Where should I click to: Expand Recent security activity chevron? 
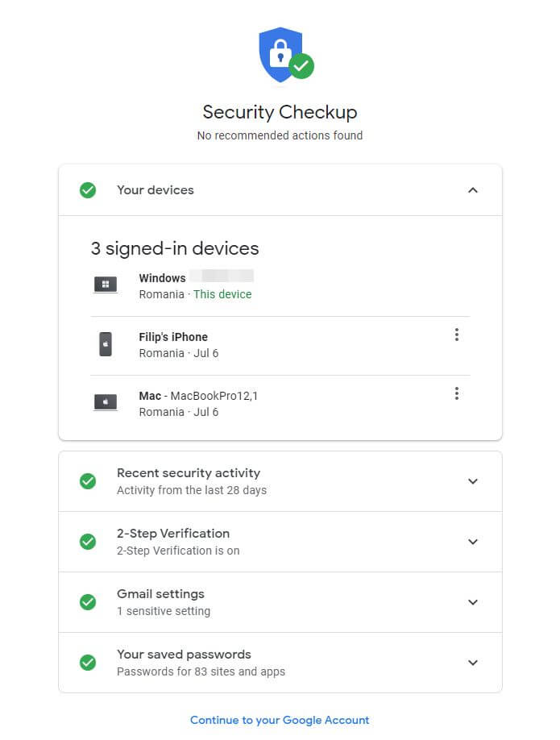tap(473, 481)
